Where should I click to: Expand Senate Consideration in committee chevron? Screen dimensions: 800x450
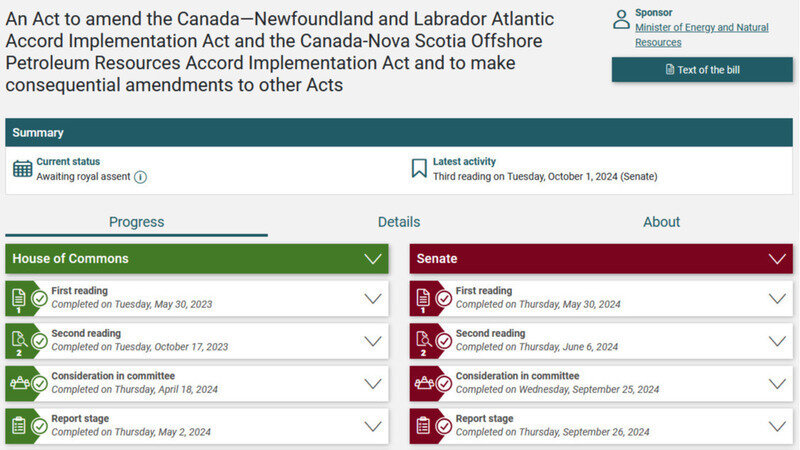777,382
